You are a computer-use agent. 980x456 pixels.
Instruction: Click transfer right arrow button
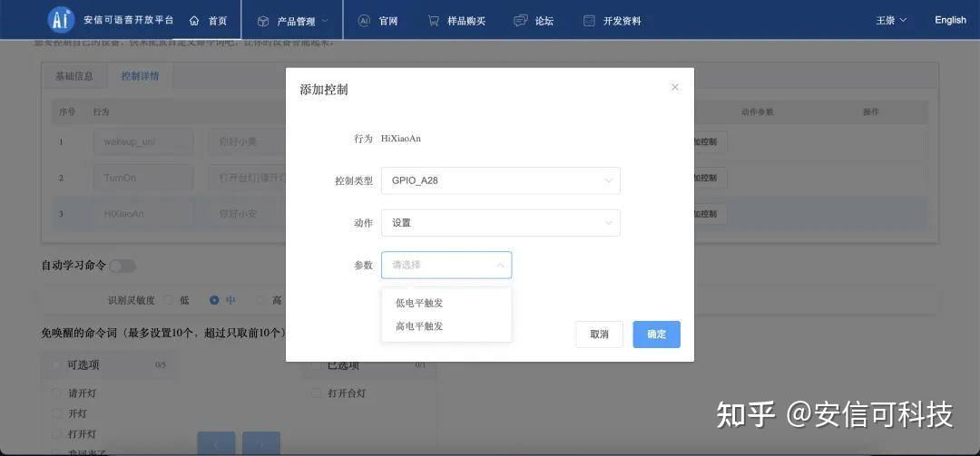click(261, 443)
